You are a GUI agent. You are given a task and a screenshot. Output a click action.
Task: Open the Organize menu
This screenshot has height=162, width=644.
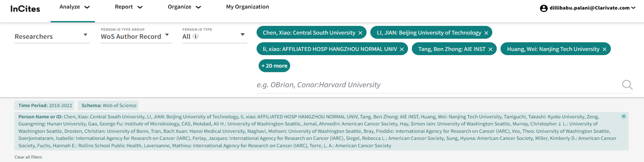(184, 7)
